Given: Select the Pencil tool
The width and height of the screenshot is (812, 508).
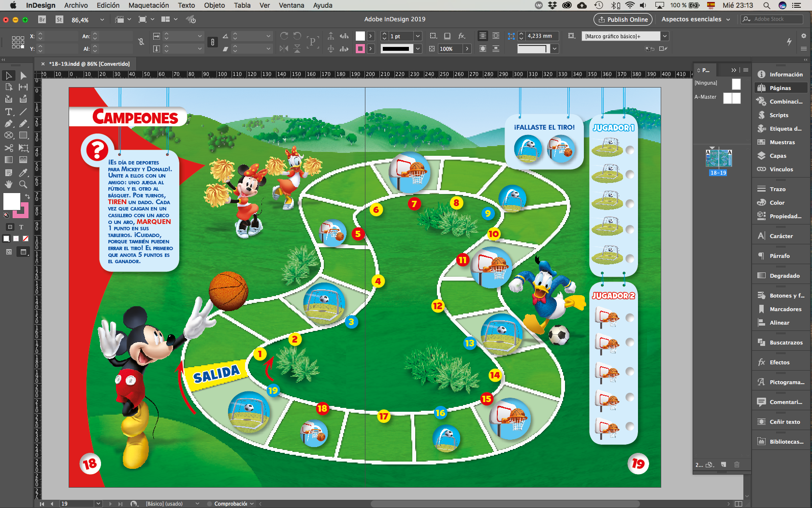Looking at the screenshot, I should [x=23, y=123].
